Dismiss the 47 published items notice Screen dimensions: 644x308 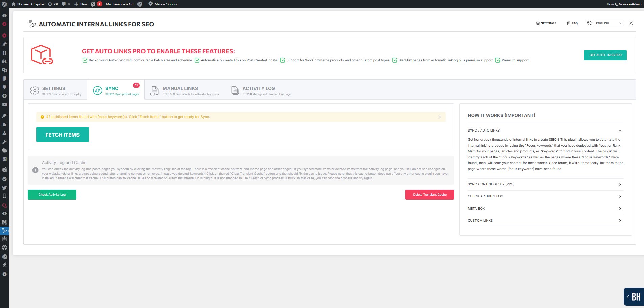point(439,117)
